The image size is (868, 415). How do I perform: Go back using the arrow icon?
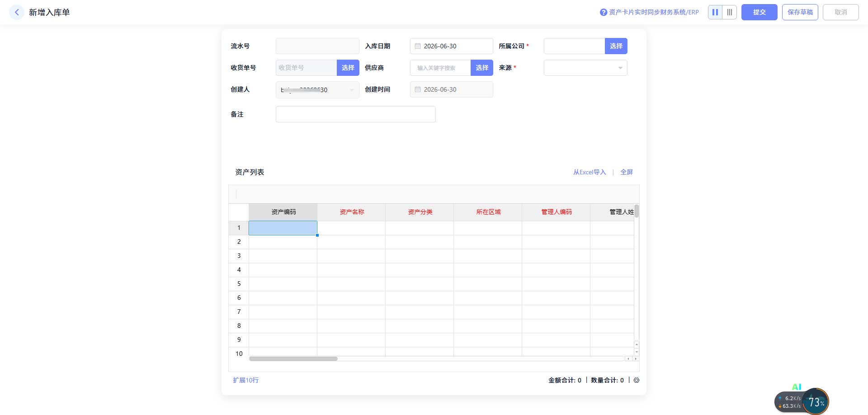17,12
